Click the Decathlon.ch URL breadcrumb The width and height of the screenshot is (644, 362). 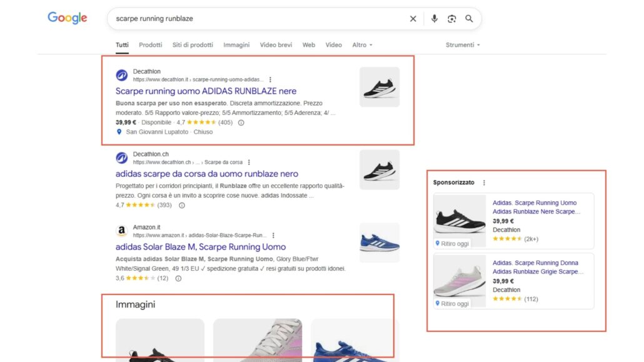click(188, 163)
